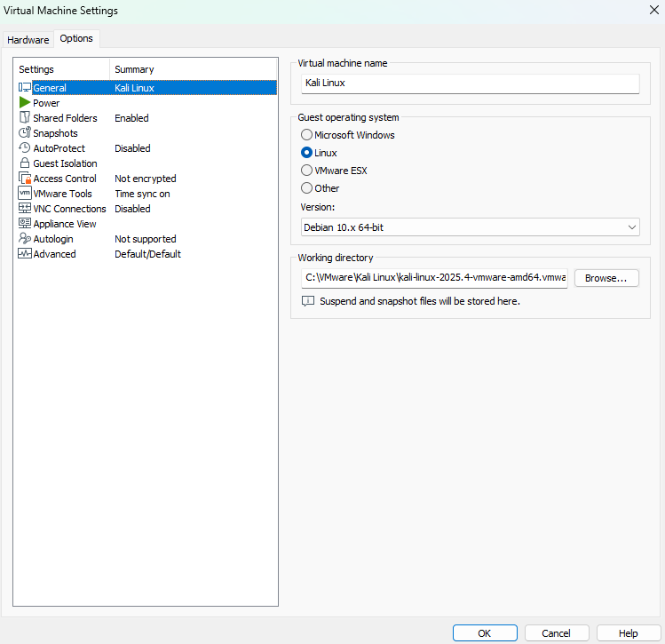Click the AutoProtect icon
665x644 pixels.
click(25, 148)
